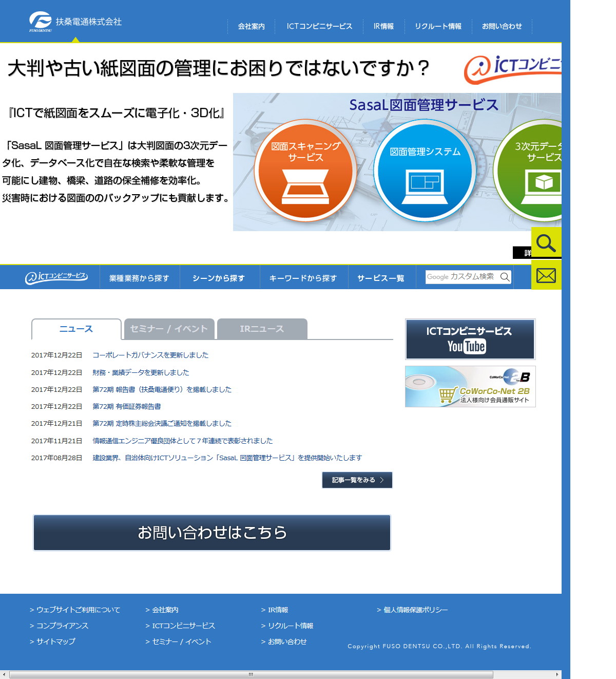Click the scrollbar right arrow
The image size is (616, 679).
click(557, 674)
